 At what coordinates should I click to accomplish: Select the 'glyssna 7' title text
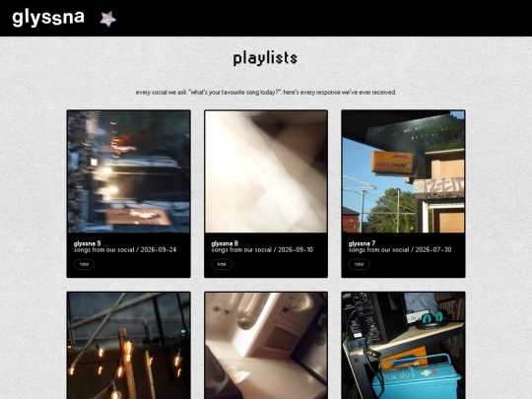tap(362, 243)
